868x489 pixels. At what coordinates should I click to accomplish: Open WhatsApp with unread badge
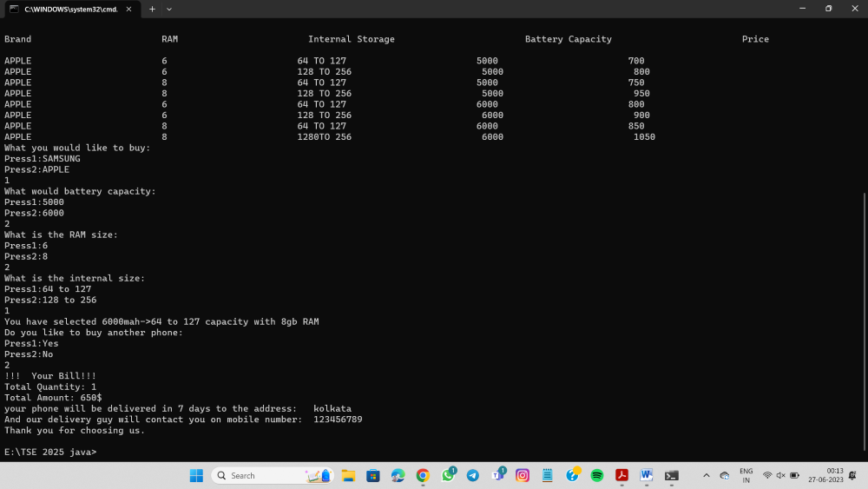(448, 475)
